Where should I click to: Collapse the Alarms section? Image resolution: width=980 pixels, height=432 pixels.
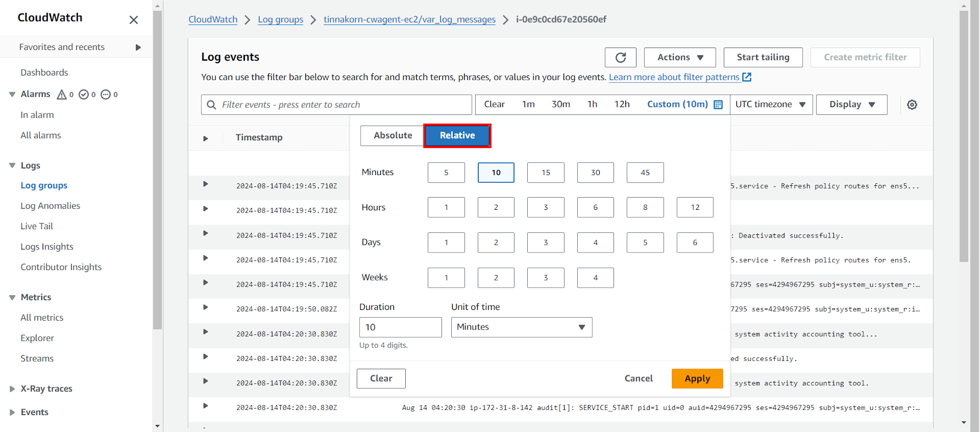pyautogui.click(x=12, y=94)
